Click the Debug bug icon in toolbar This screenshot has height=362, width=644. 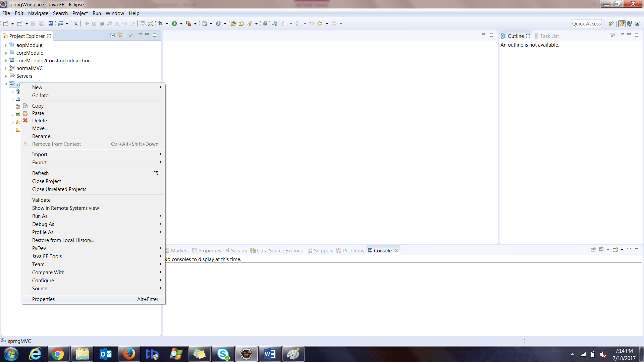(161, 23)
